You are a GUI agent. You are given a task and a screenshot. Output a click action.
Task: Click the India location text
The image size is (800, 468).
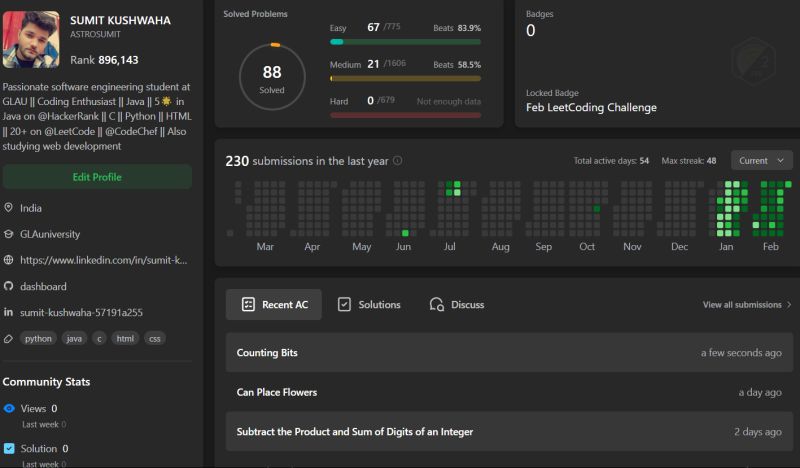pyautogui.click(x=31, y=208)
